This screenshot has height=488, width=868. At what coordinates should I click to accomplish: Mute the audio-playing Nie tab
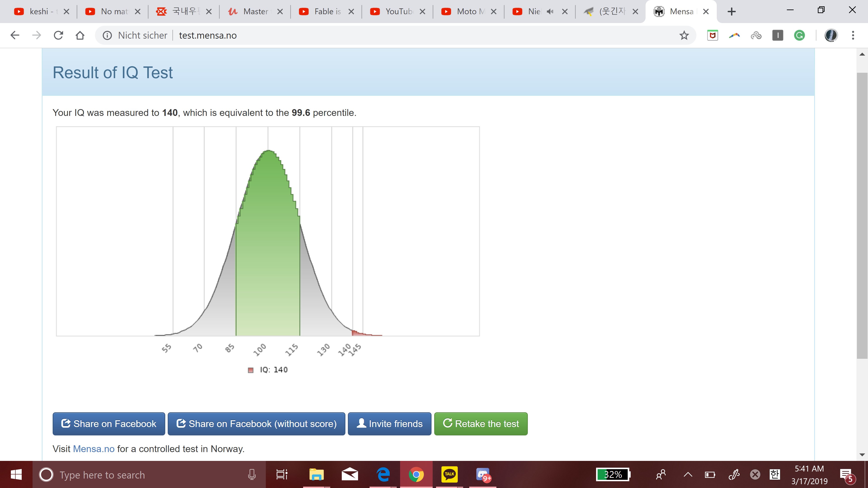pyautogui.click(x=550, y=12)
